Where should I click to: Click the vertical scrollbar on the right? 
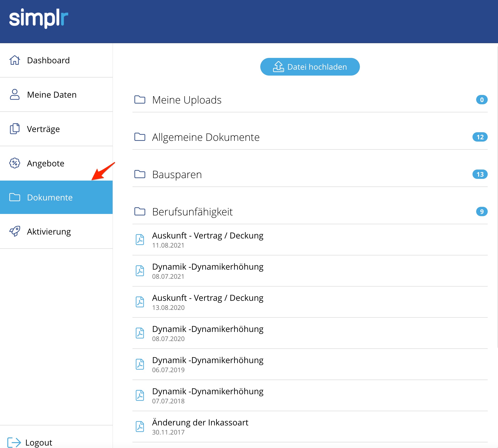[x=497, y=197]
